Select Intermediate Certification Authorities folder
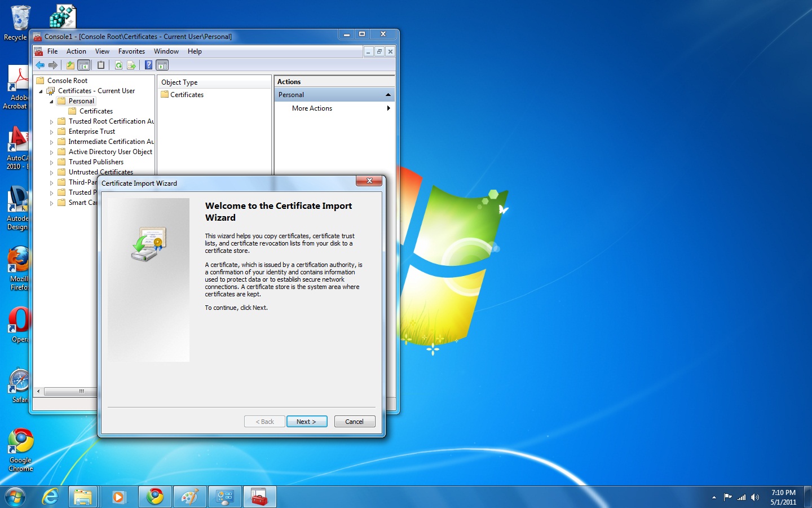 111,142
